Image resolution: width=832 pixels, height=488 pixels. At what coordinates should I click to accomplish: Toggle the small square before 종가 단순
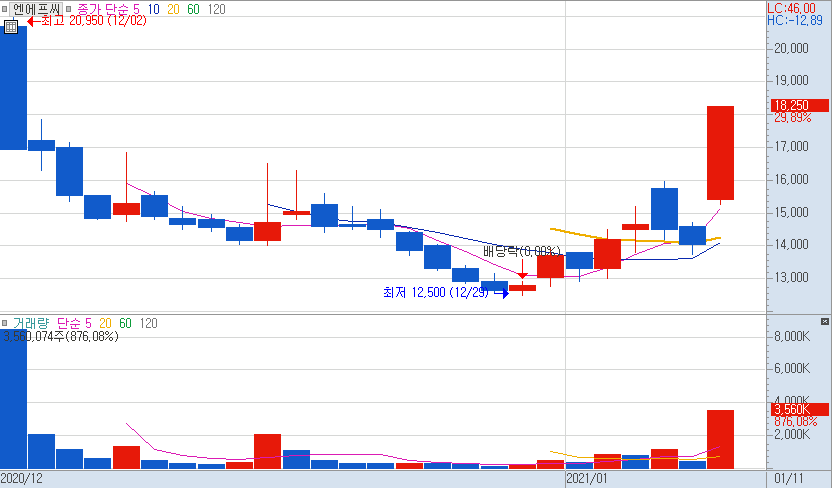point(68,9)
